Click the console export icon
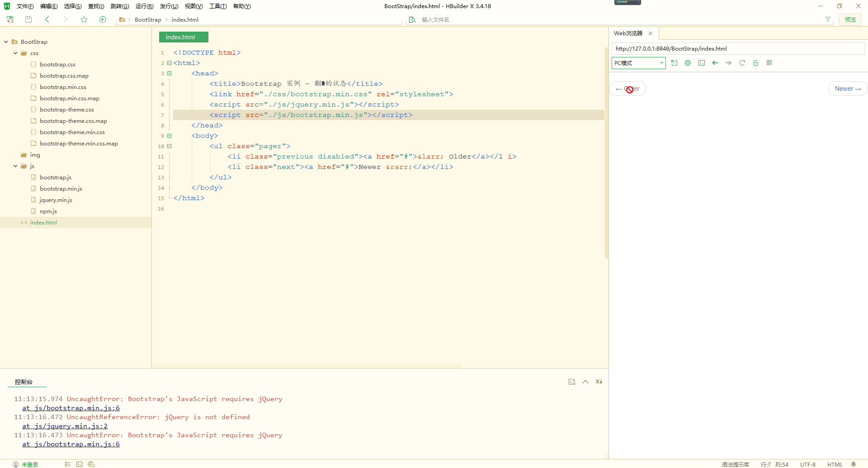This screenshot has width=868, height=468. tap(572, 382)
